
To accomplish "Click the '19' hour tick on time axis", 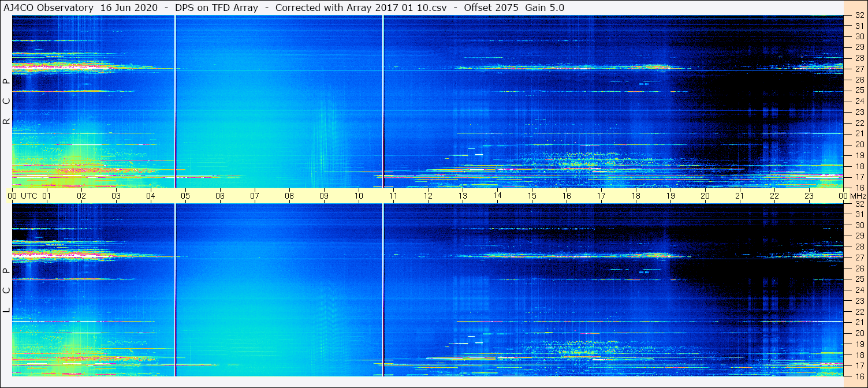I will click(670, 196).
